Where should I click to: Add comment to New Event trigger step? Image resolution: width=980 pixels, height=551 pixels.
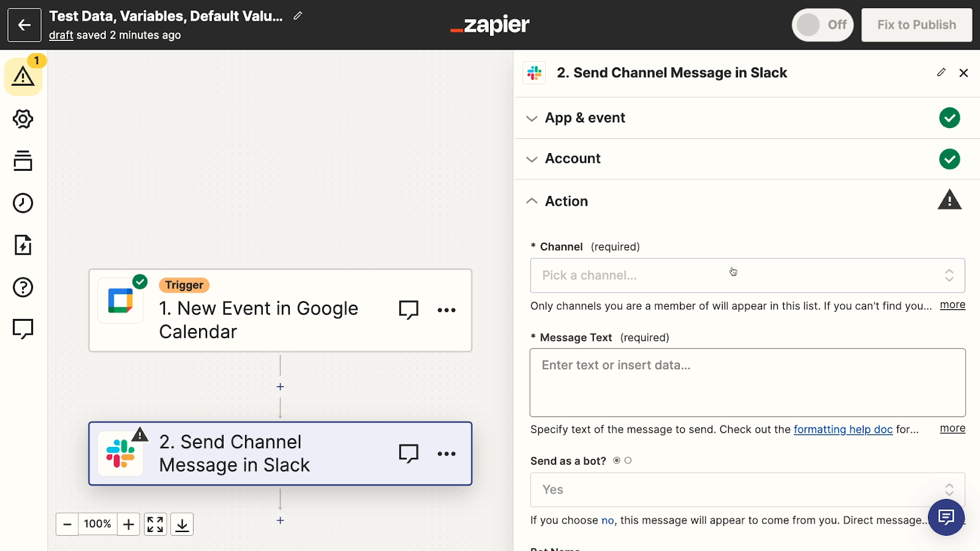[x=409, y=310]
